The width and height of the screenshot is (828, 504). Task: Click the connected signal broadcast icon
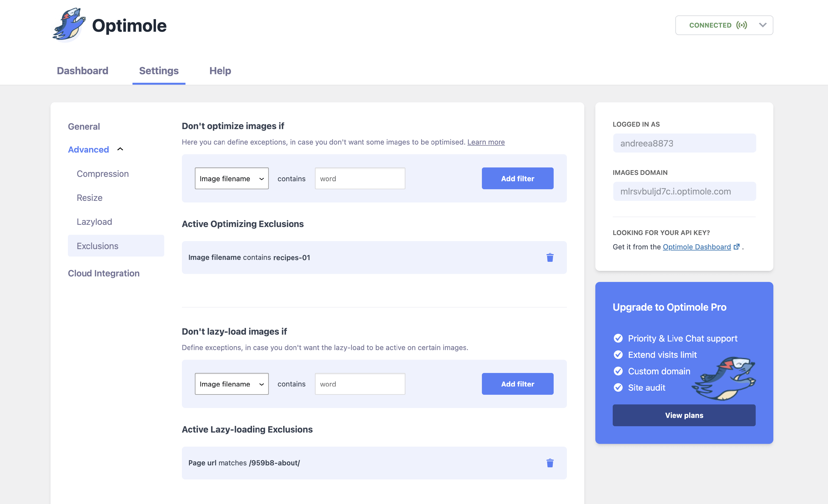pyautogui.click(x=741, y=25)
